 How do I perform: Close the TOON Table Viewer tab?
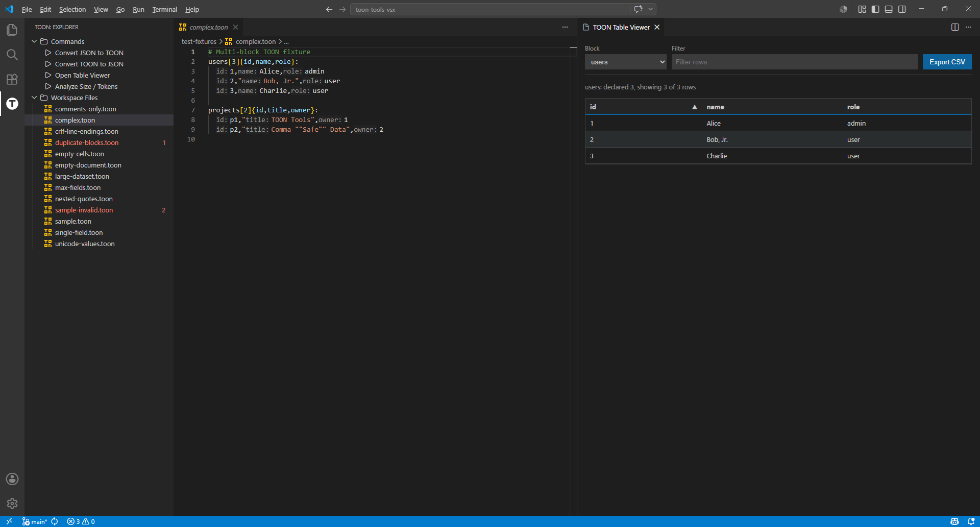tap(657, 27)
